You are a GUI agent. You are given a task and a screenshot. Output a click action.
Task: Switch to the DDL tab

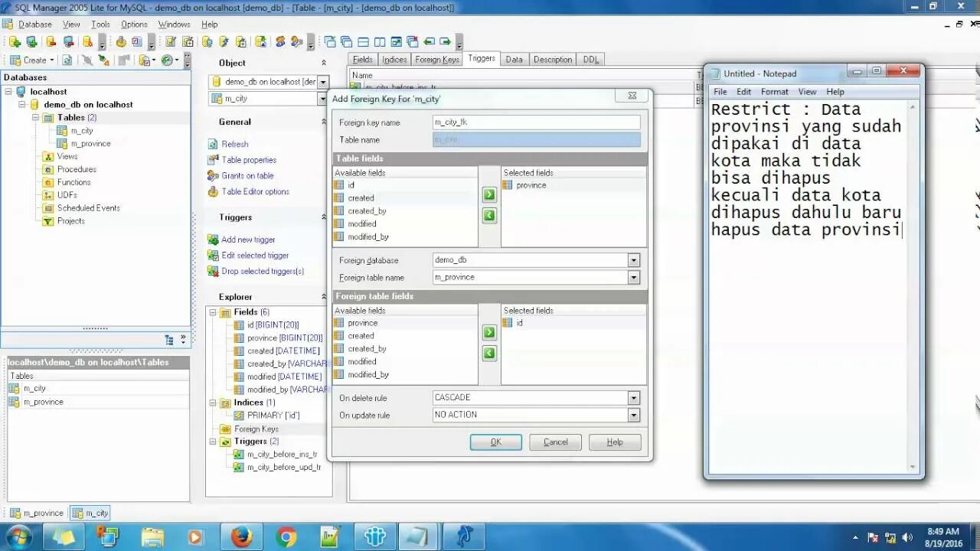point(591,60)
